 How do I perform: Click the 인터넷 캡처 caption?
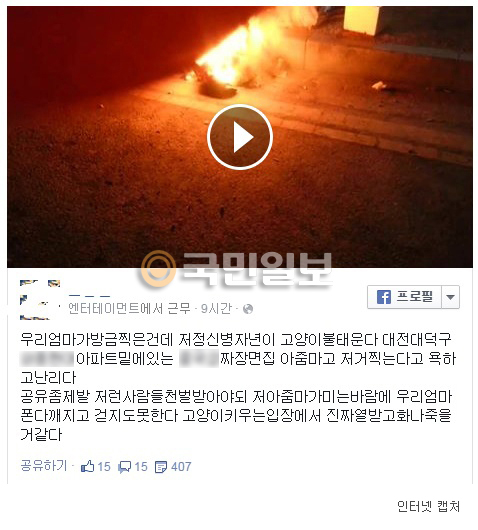[428, 506]
